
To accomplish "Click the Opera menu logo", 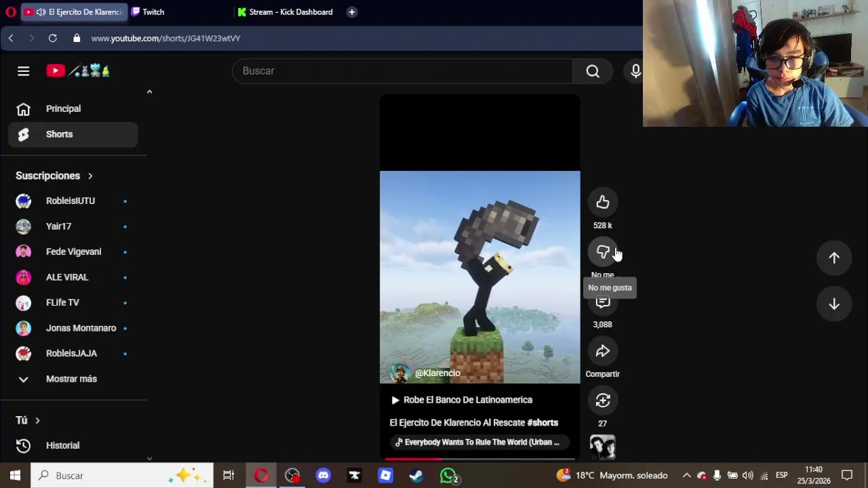I will coord(10,12).
